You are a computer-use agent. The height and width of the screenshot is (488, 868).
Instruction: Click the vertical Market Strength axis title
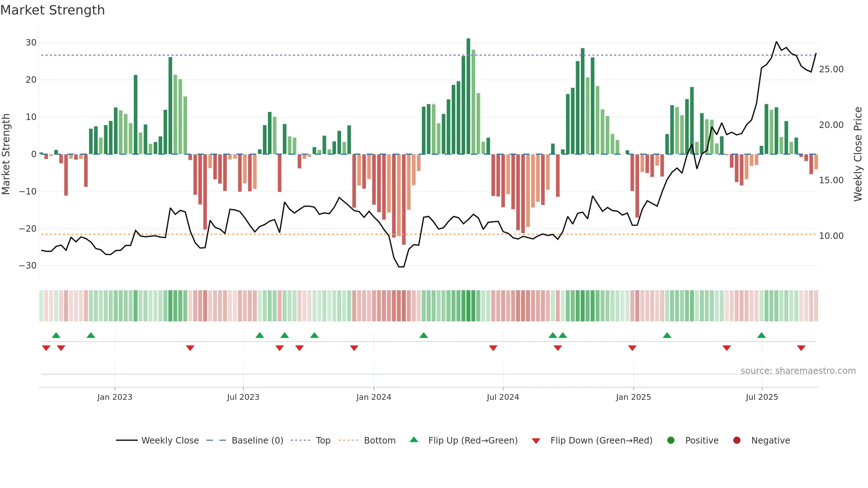coord(6,154)
